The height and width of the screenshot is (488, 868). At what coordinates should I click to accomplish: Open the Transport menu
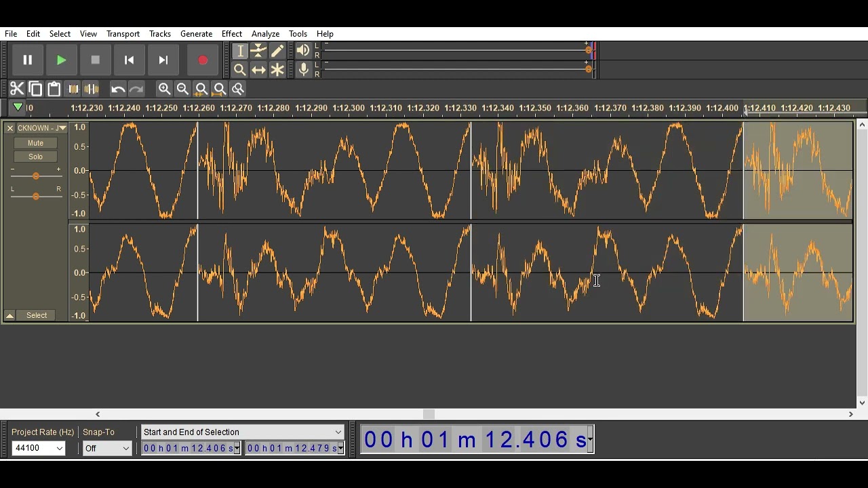[x=123, y=34]
